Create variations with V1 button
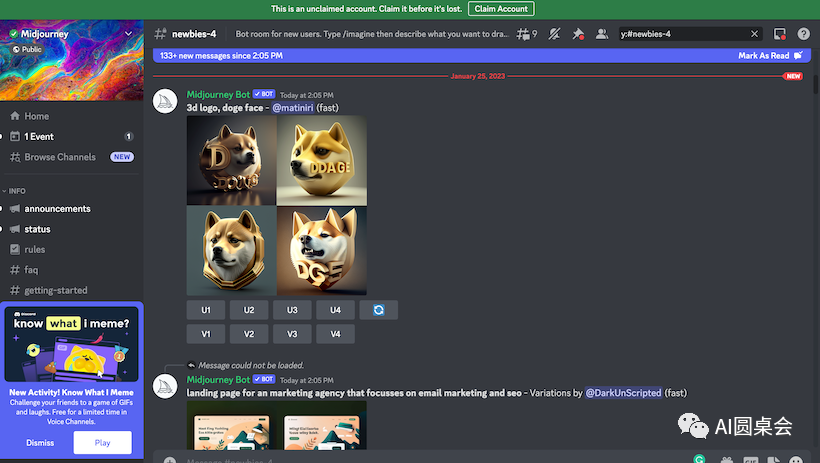This screenshot has height=463, width=820. point(206,334)
